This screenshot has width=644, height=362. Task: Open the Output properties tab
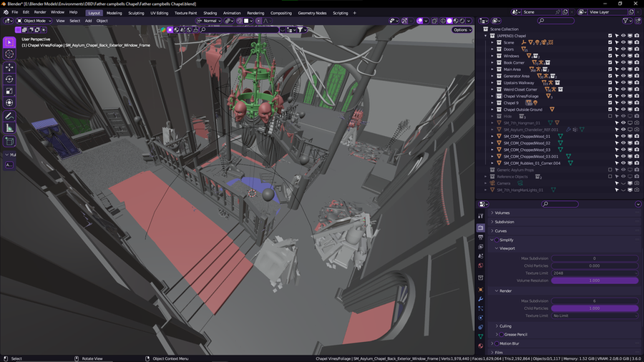click(481, 238)
